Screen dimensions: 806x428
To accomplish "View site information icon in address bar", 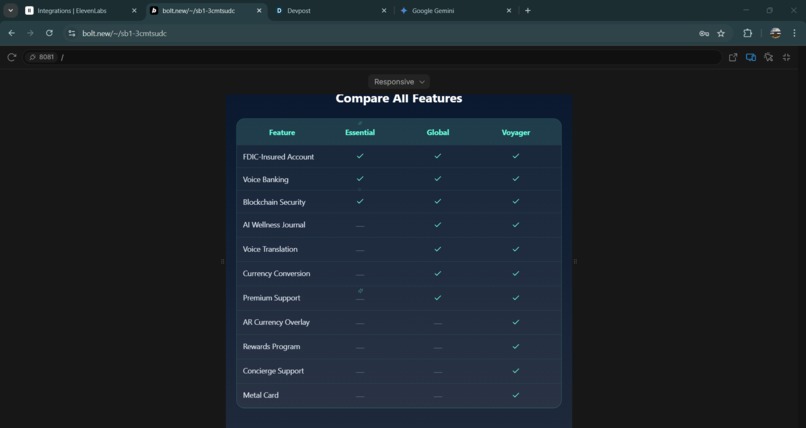I will tap(72, 33).
